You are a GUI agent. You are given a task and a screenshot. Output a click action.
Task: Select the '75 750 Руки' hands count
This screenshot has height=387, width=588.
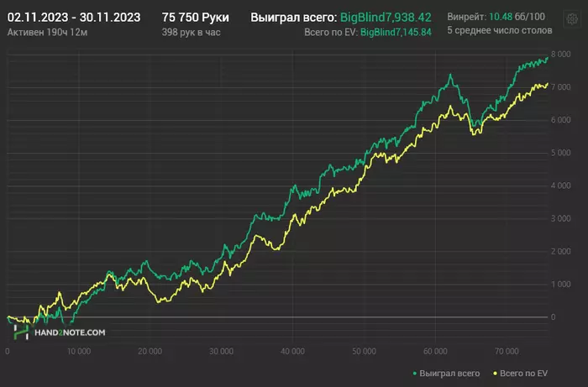[x=196, y=18]
